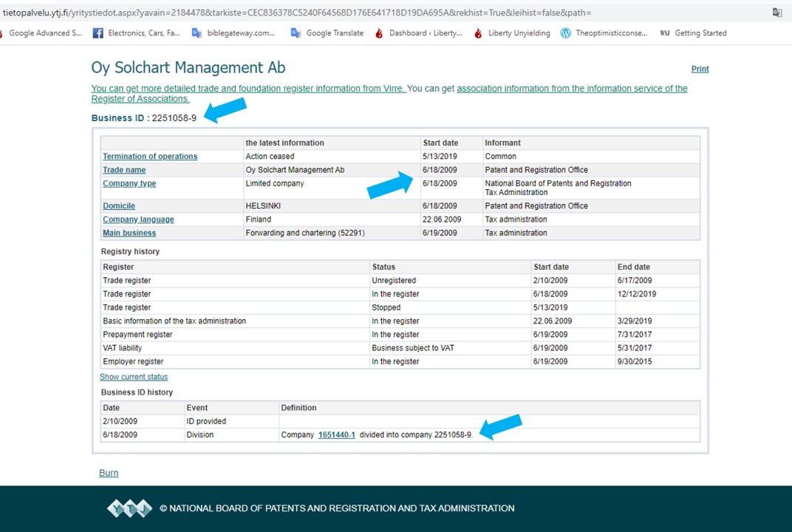792x532 pixels.
Task: Click the Oy Solchart Management Ab heading
Action: pos(188,68)
